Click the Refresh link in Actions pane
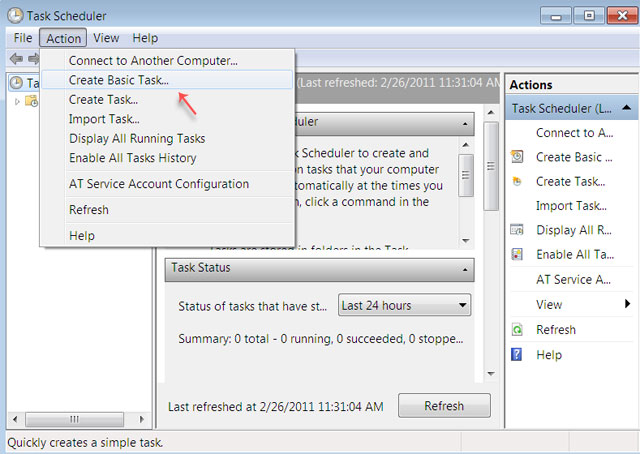 click(556, 330)
